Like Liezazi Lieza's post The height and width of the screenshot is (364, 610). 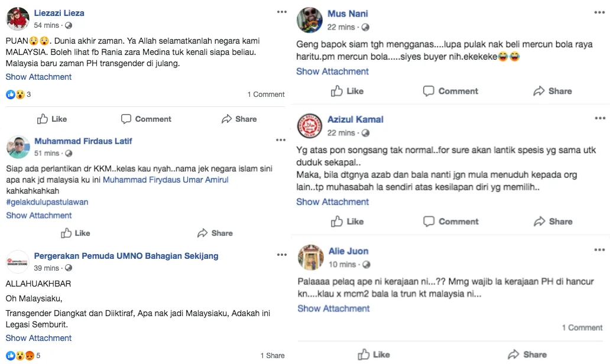(x=52, y=119)
